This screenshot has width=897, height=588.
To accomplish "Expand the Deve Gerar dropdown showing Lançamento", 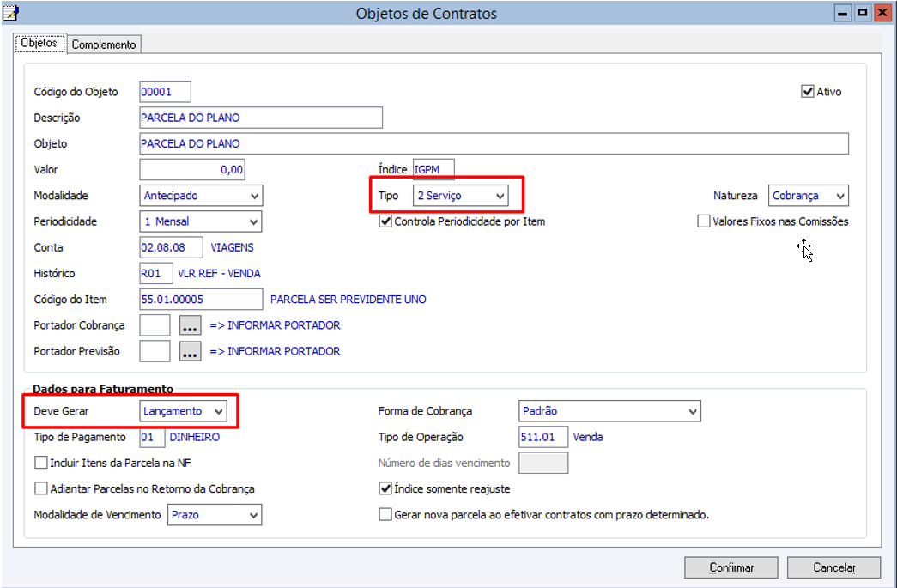I will [183, 411].
